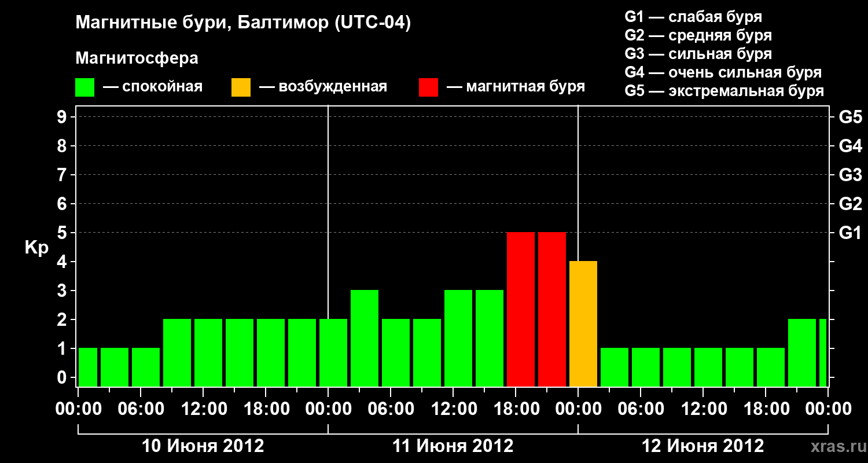Click the second red Kp 5 bar before midnight
868x463 pixels.
pyautogui.click(x=552, y=309)
